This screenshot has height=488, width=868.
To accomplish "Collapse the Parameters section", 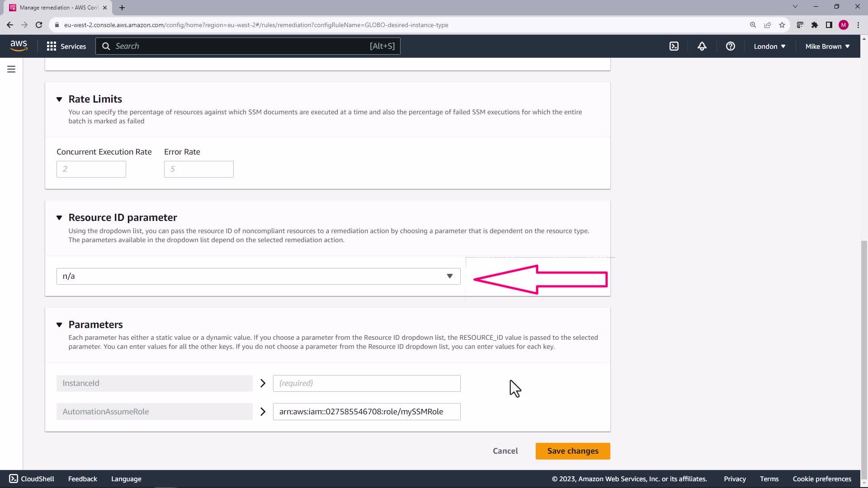I will pos(59,325).
